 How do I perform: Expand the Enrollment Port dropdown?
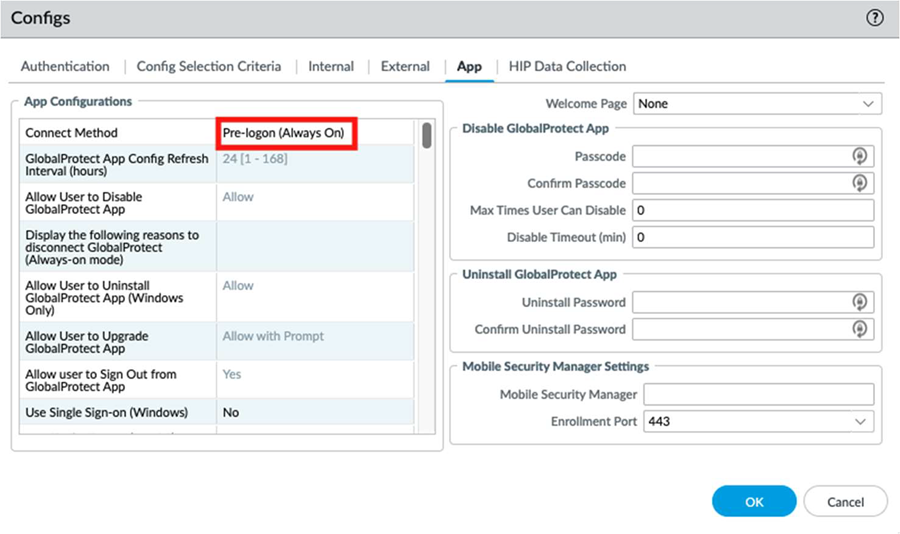(x=759, y=421)
